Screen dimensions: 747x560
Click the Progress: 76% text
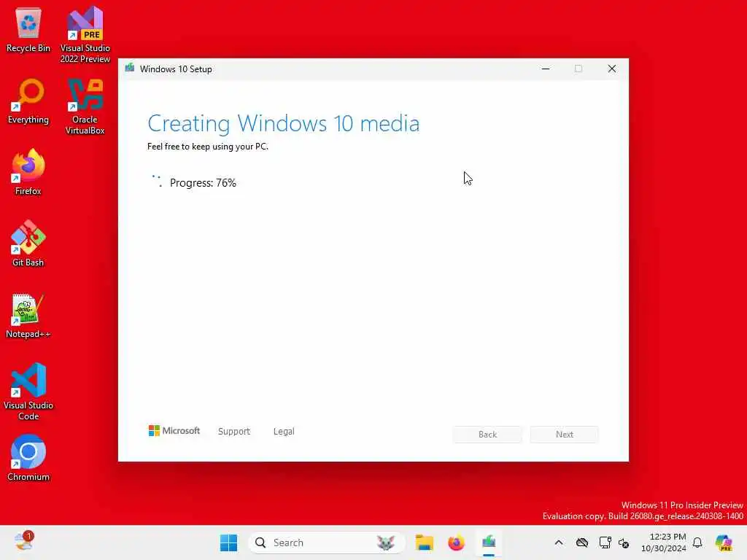click(203, 183)
